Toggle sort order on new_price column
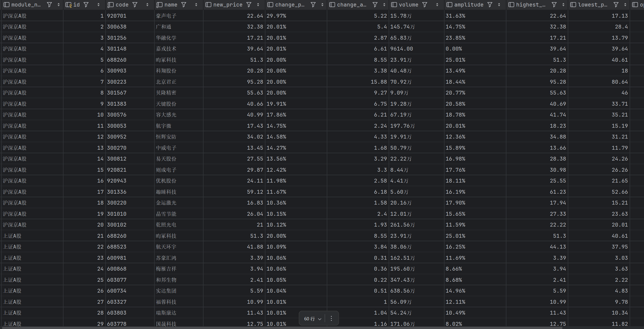 (x=258, y=5)
